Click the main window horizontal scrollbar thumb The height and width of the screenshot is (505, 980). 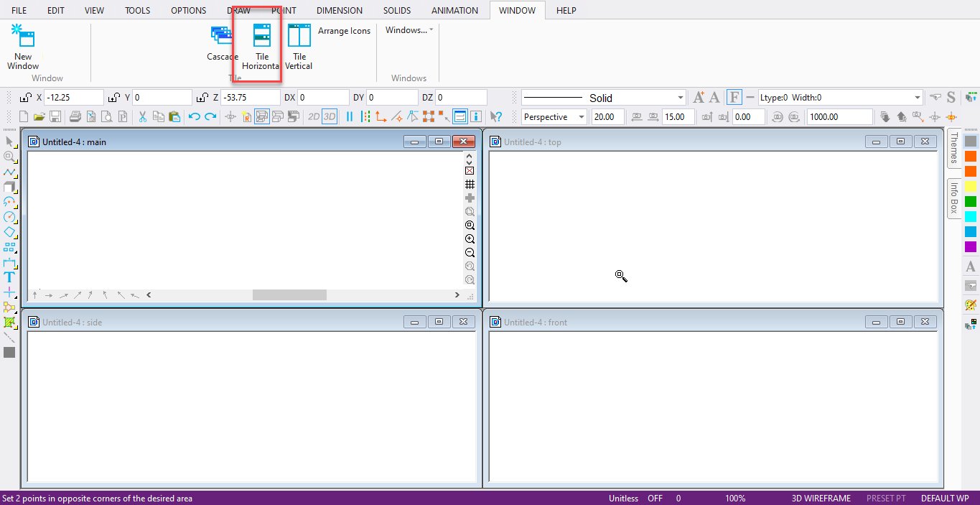point(289,295)
